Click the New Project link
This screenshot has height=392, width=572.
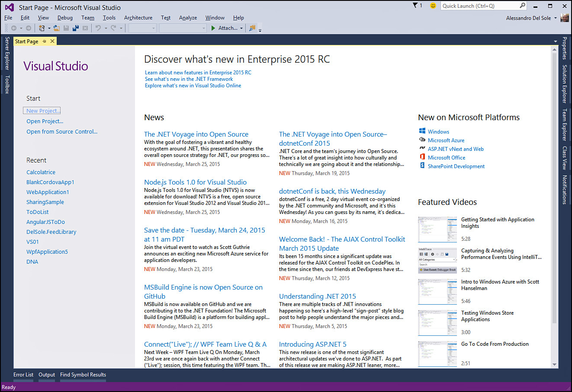42,111
